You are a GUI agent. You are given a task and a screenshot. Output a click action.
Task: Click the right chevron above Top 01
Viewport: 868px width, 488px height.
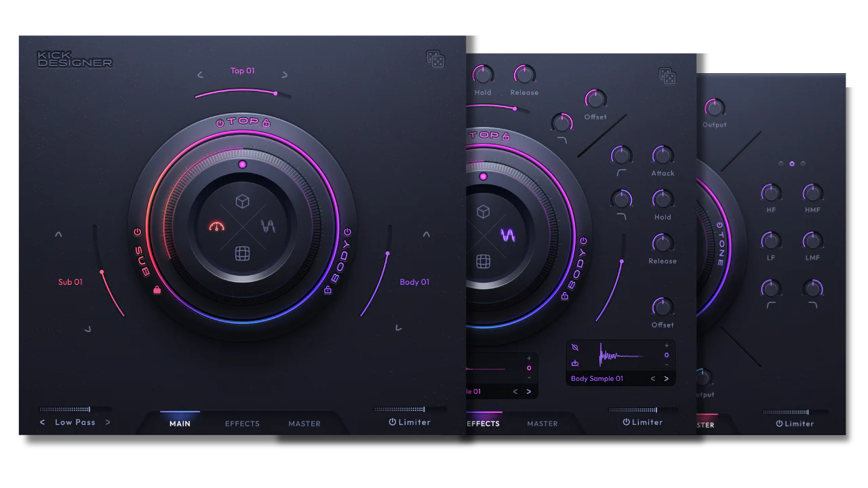[285, 75]
